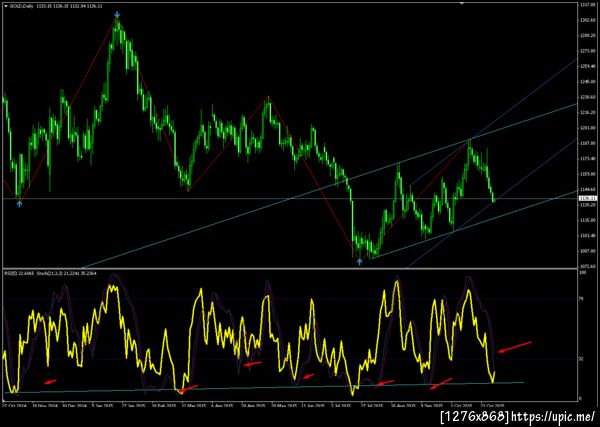Click the 1259.40 price scale label
Viewport: 600px width, 427px height.
tap(589, 66)
